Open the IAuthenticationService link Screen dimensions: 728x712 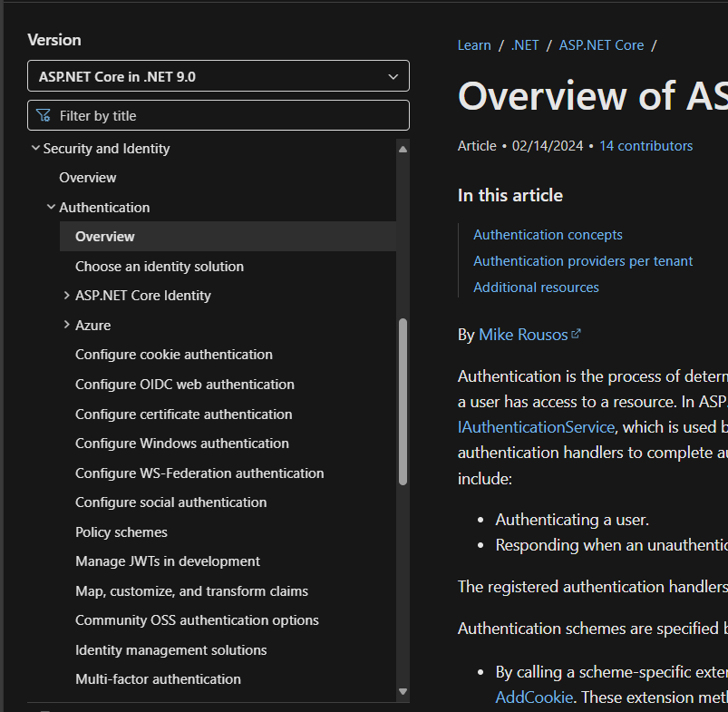tap(537, 426)
